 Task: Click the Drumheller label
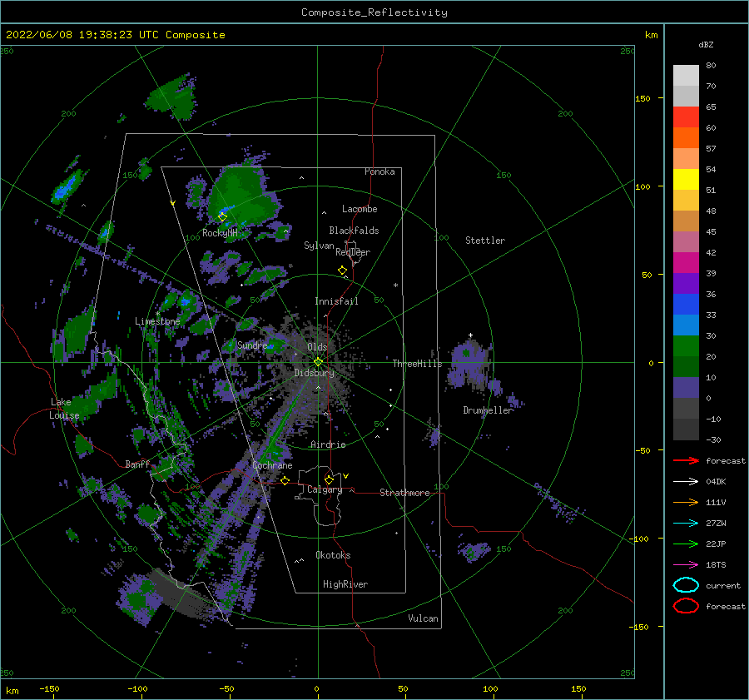tap(489, 410)
